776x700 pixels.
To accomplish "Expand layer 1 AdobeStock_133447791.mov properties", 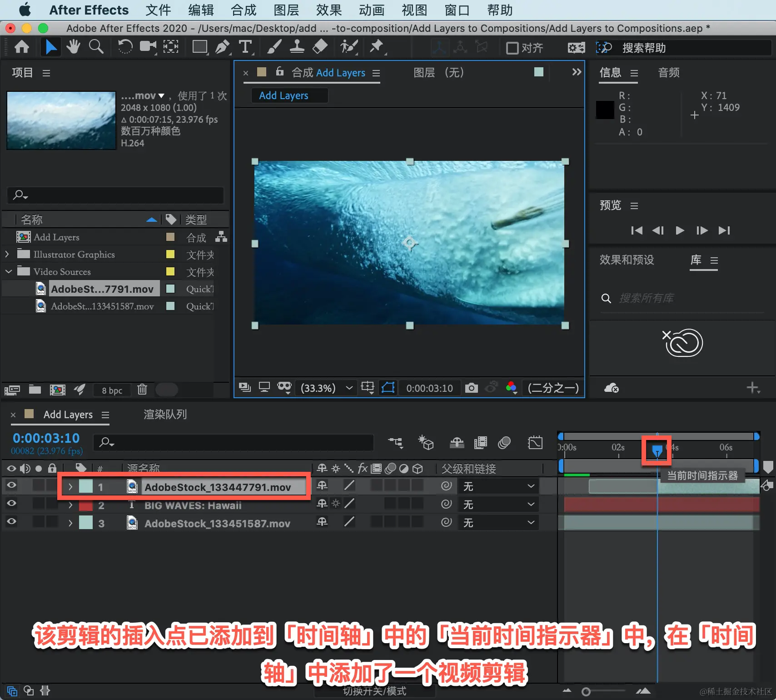I will 70,487.
